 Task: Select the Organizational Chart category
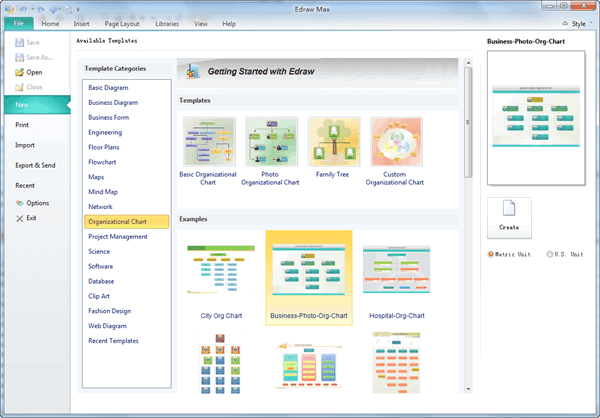[127, 222]
